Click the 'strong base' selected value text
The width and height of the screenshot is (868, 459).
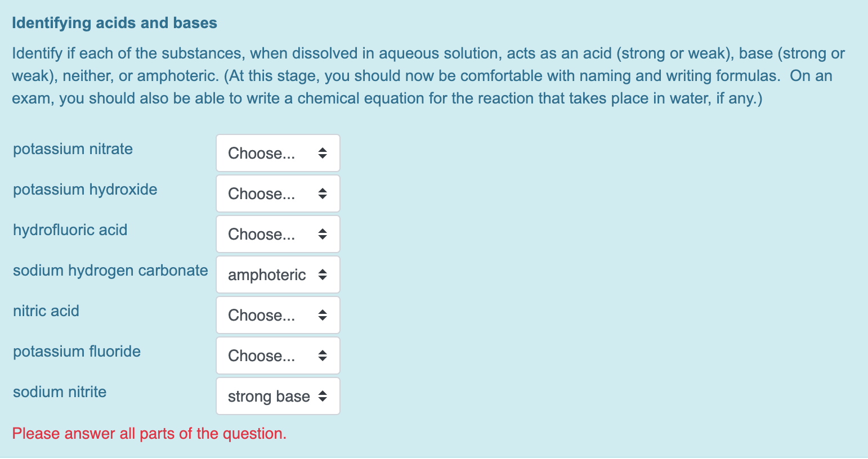(269, 396)
